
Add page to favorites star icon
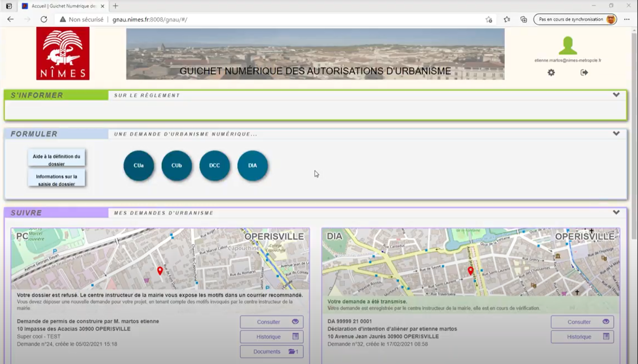[489, 20]
